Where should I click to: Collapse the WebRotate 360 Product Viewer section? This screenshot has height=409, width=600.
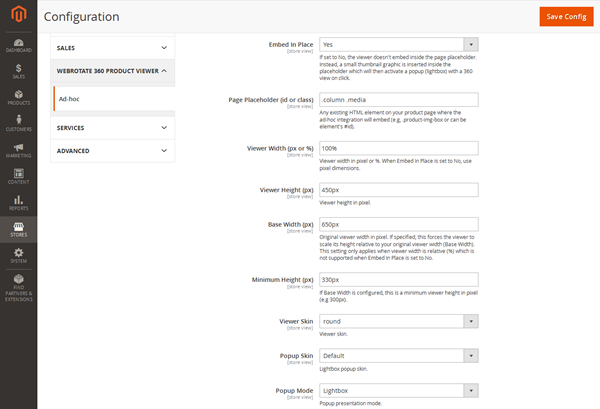click(x=112, y=71)
